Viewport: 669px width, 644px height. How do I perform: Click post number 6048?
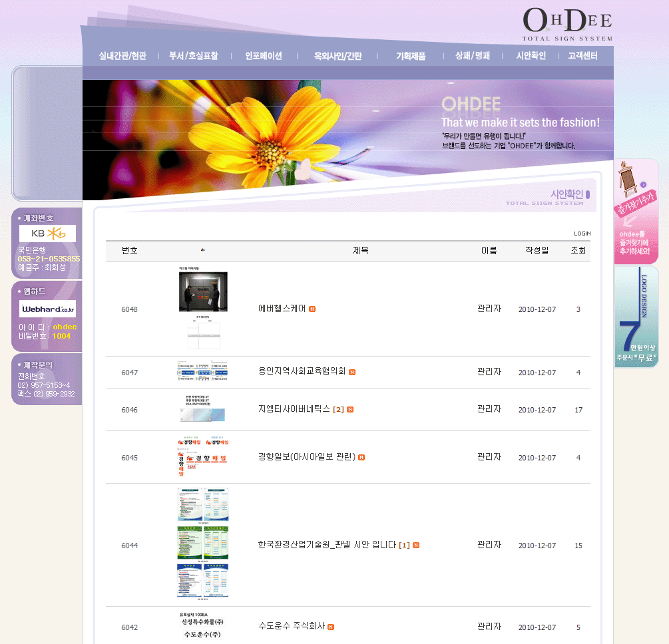[x=129, y=309]
